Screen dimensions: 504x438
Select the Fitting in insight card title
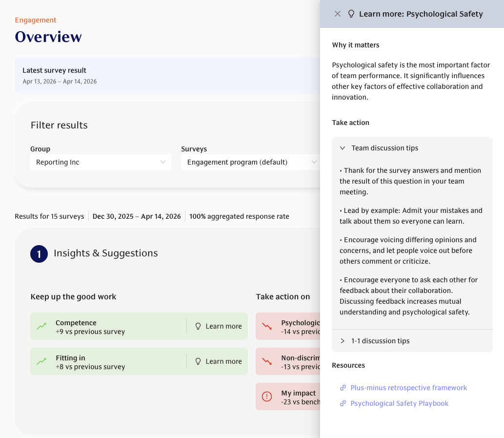[70, 357]
